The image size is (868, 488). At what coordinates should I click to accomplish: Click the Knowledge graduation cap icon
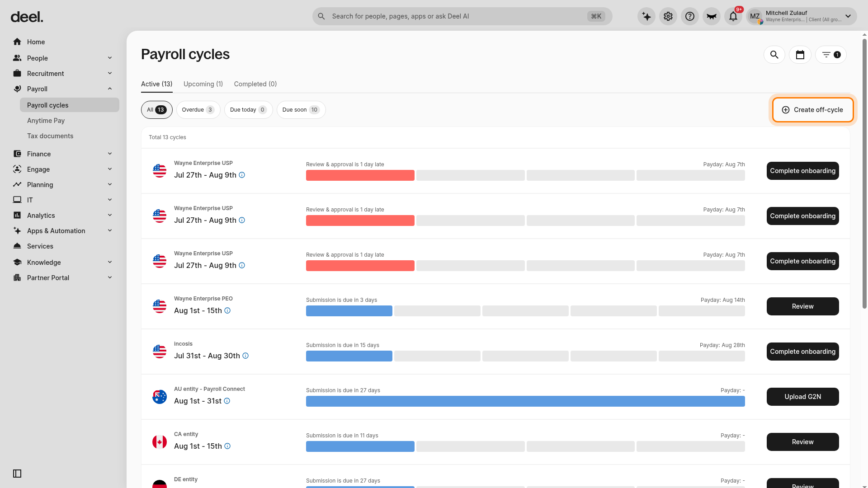point(17,262)
